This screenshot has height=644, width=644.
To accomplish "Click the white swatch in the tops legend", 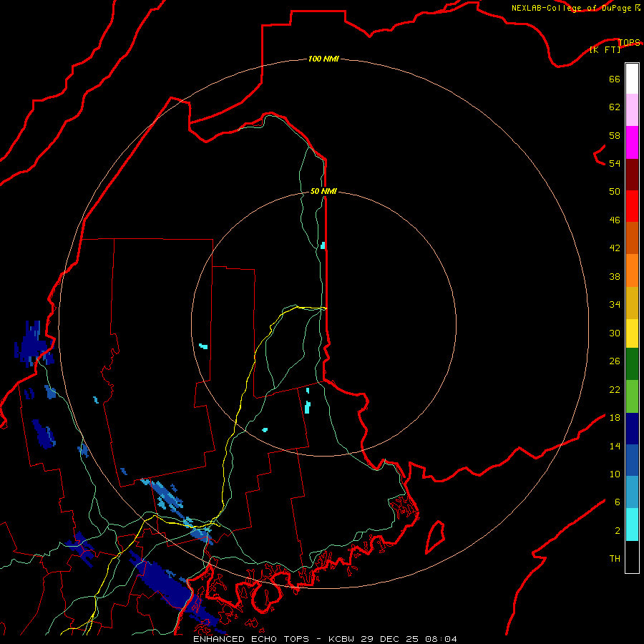I will (632, 79).
